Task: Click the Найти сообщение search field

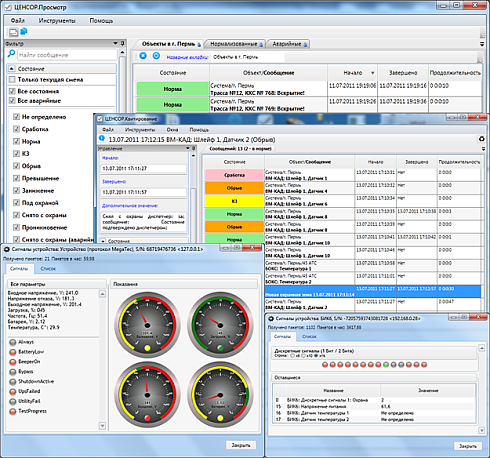Action: click(x=67, y=55)
